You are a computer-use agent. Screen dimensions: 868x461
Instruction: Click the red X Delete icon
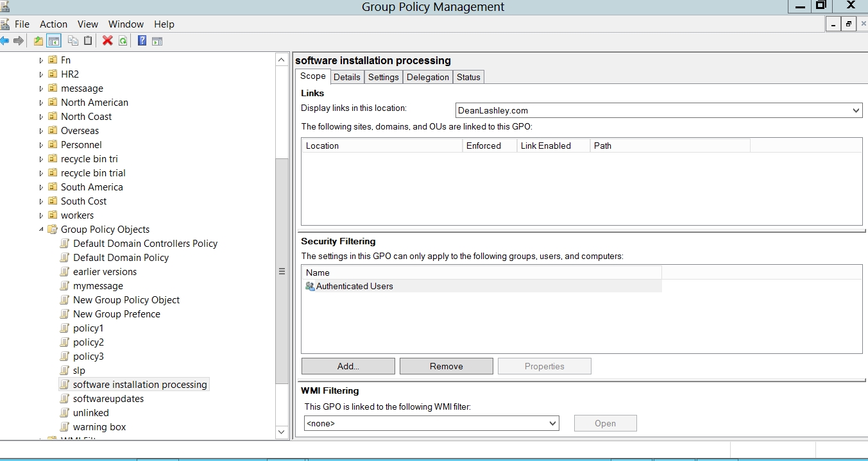pyautogui.click(x=107, y=41)
